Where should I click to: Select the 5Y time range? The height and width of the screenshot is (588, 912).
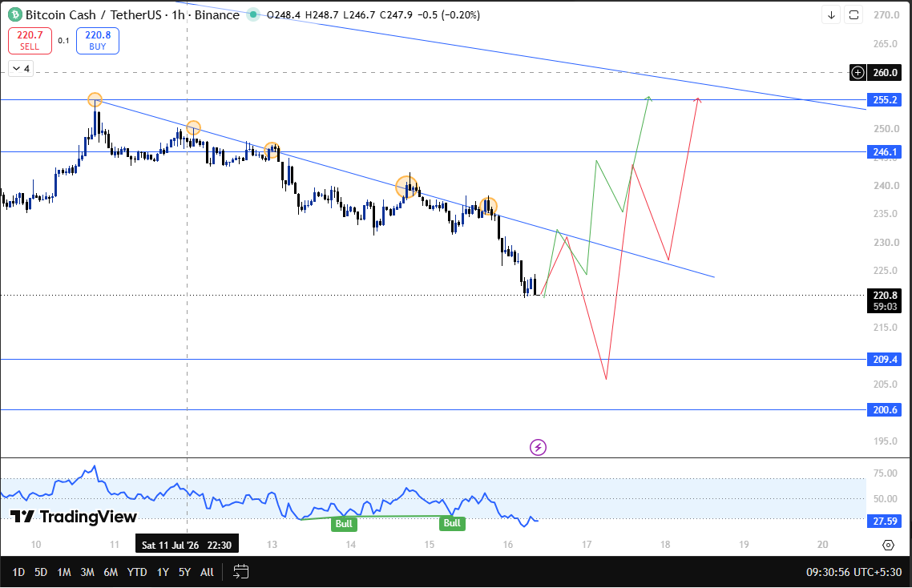184,572
